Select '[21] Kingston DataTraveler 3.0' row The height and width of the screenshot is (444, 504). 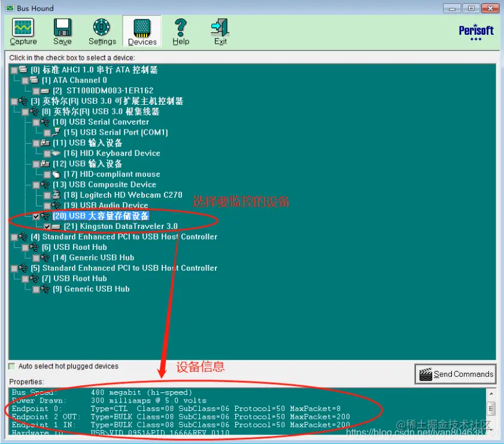tap(120, 226)
